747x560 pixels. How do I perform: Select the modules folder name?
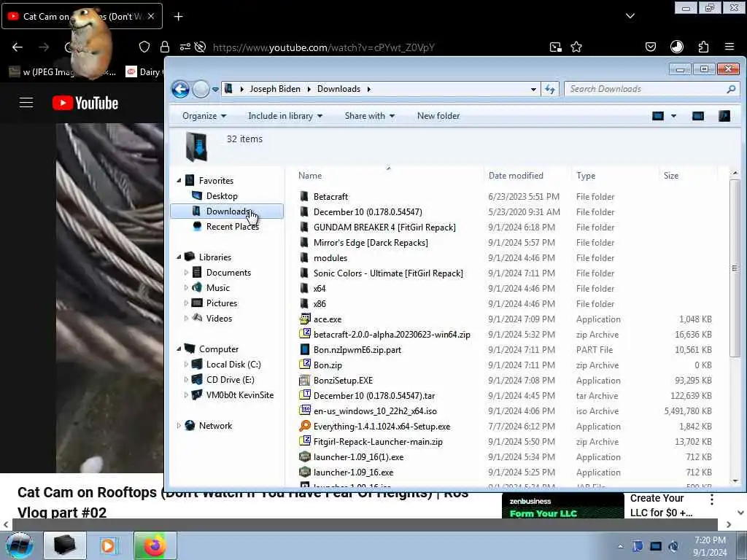click(330, 257)
